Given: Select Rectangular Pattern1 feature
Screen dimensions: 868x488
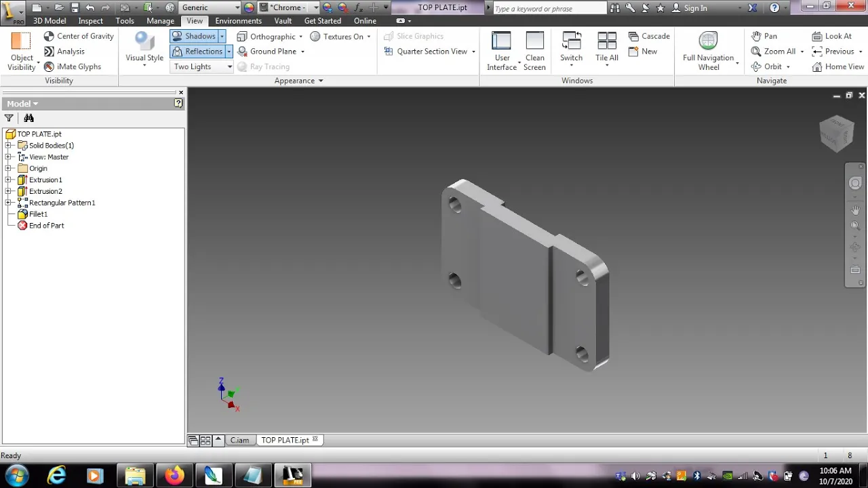Looking at the screenshot, I should [x=62, y=203].
